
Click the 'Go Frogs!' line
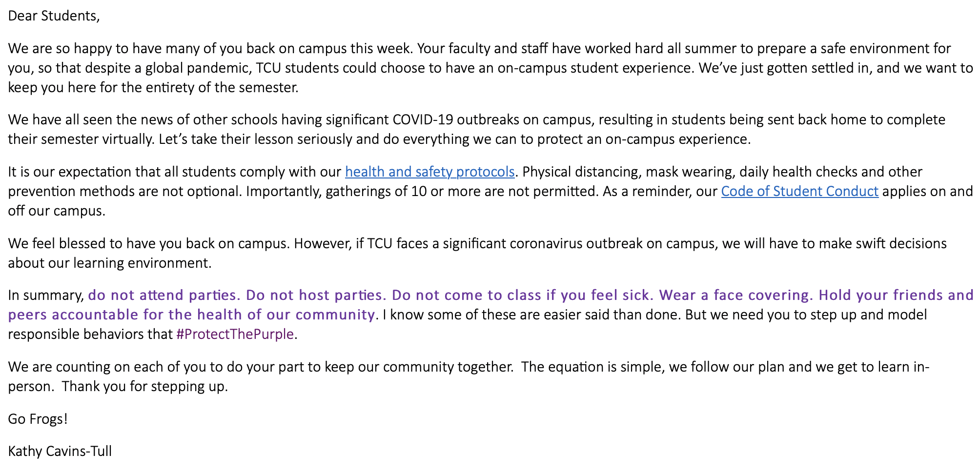[38, 419]
